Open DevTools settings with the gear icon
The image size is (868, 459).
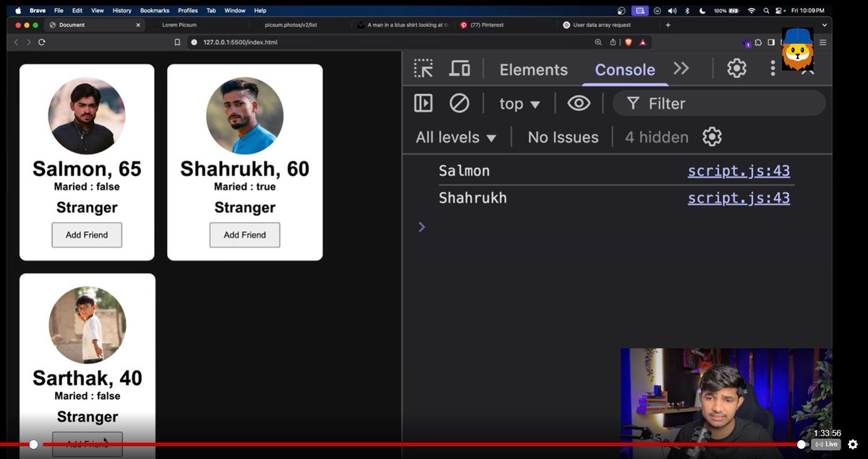click(x=736, y=69)
